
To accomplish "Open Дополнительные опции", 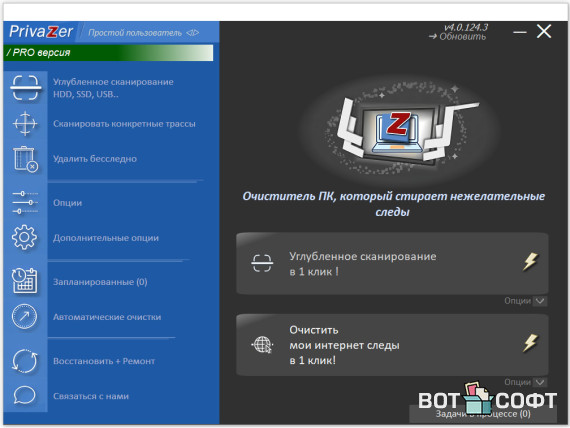I will pyautogui.click(x=106, y=238).
